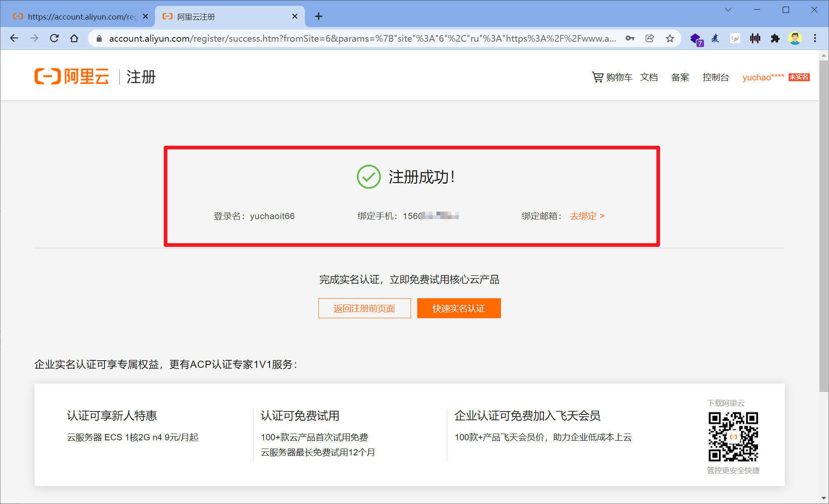Open the yuchao**** account menu

(763, 77)
